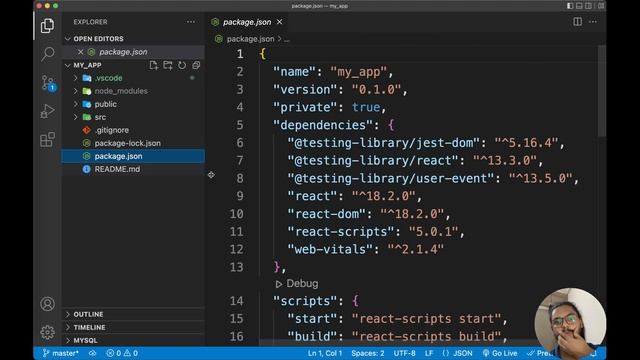Expand the .vscode folder
640x360 pixels.
[76, 78]
